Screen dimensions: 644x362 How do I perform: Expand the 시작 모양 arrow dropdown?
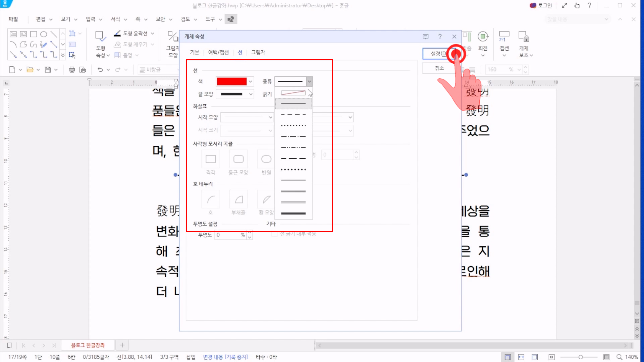[x=270, y=117]
